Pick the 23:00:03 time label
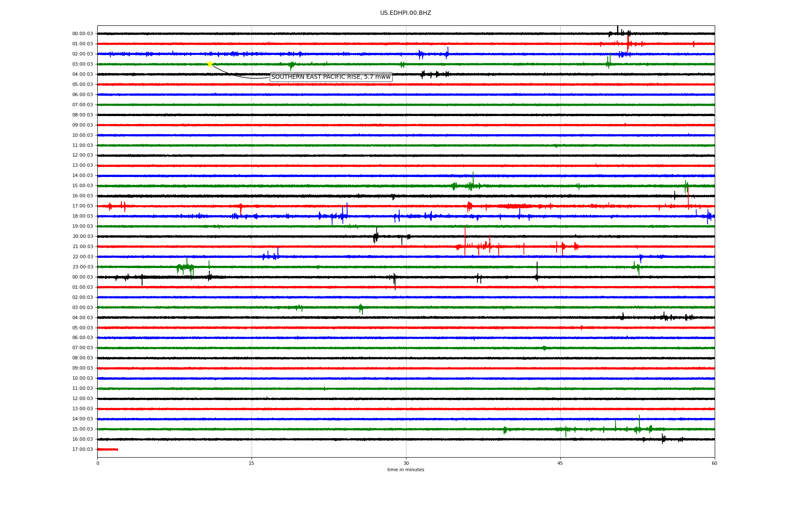Image resolution: width=812 pixels, height=508 pixels. tap(82, 267)
